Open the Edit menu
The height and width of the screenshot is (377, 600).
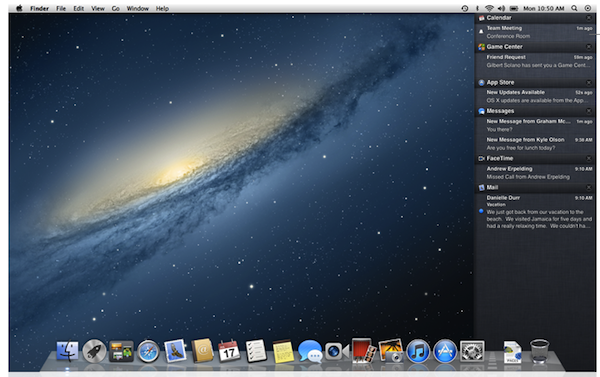[78, 8]
